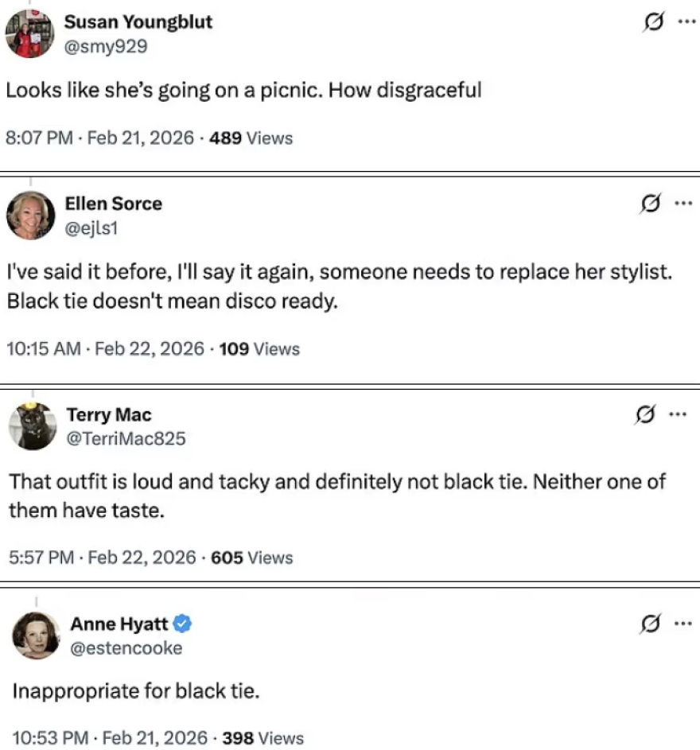This screenshot has height=750, width=700.
Task: Click the 8:07 PM Feb 21 timestamp
Action: (99, 138)
